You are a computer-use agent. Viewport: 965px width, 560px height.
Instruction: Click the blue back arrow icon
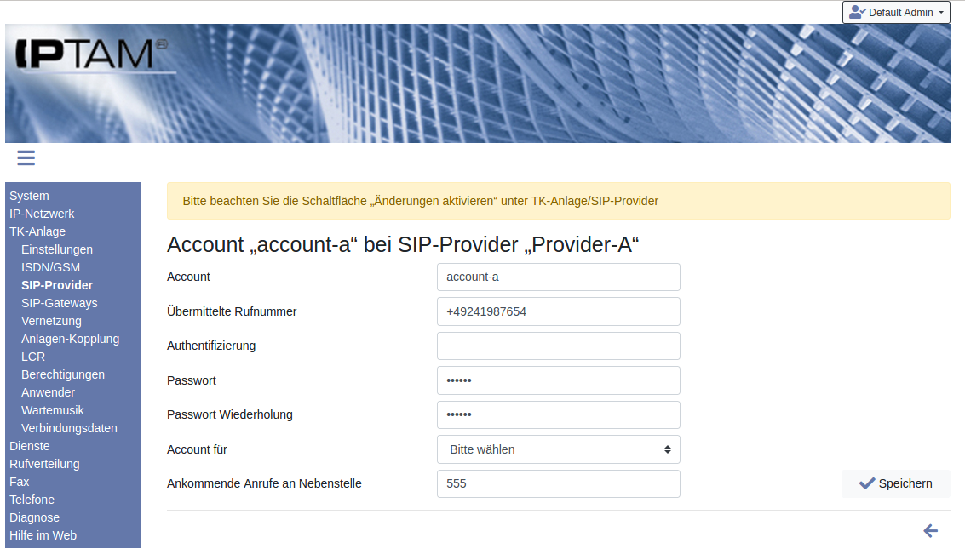[931, 531]
